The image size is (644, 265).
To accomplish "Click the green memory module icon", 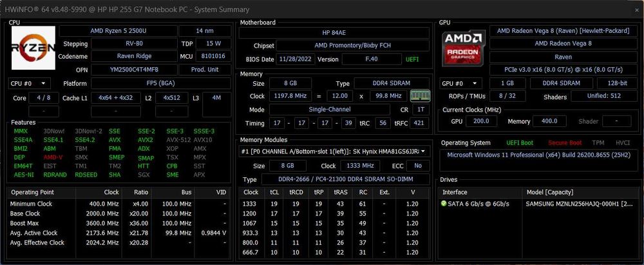I will click(420, 96).
